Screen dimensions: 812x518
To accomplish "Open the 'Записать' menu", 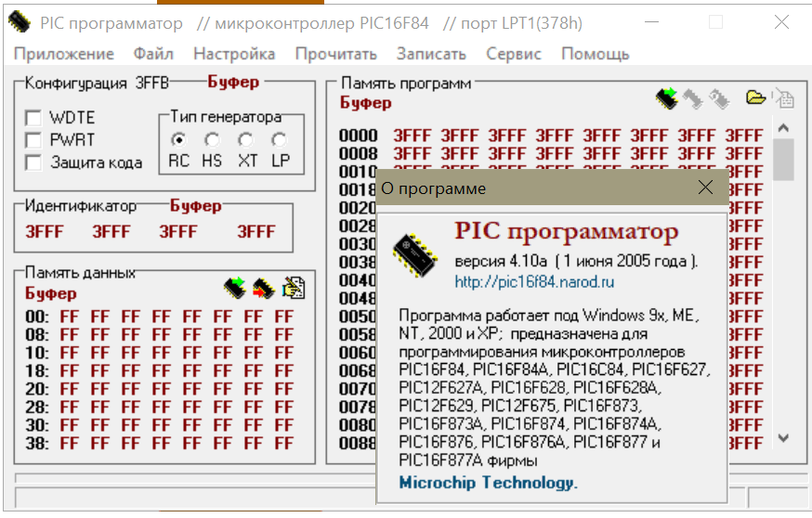I will (x=431, y=54).
